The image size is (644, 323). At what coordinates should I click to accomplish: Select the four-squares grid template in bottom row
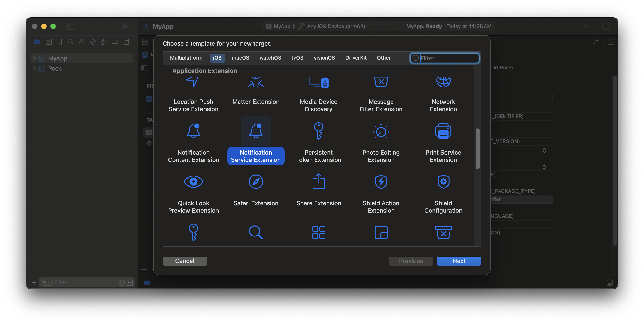(319, 232)
